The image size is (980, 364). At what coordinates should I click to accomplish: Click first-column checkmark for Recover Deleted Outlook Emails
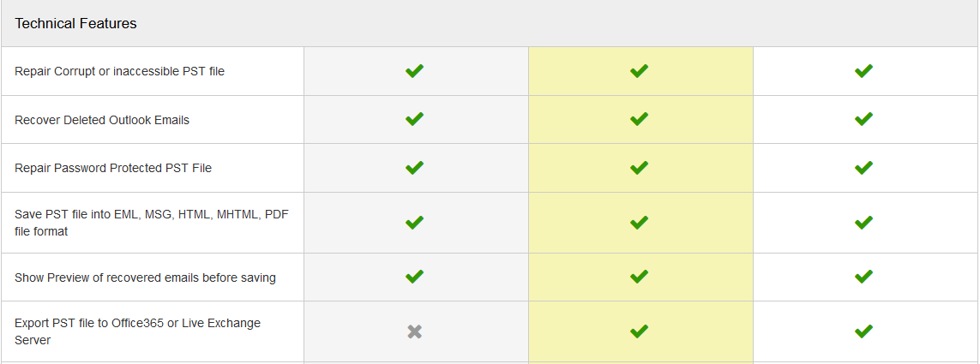pos(414,119)
